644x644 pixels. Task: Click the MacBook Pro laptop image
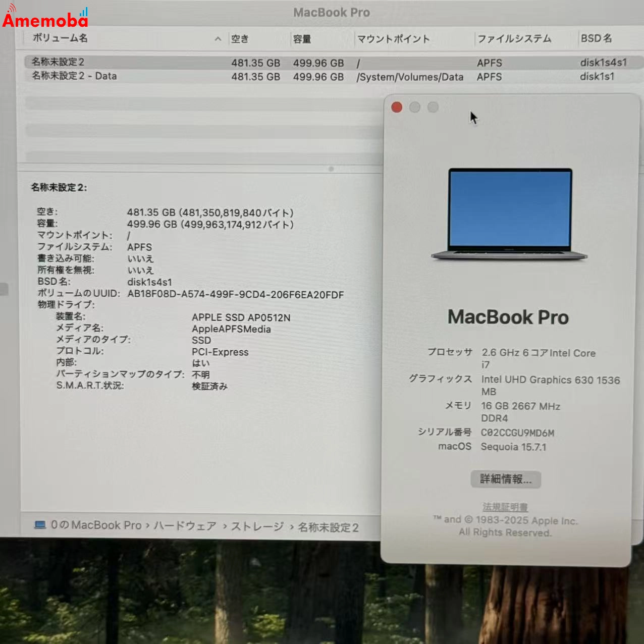[509, 214]
